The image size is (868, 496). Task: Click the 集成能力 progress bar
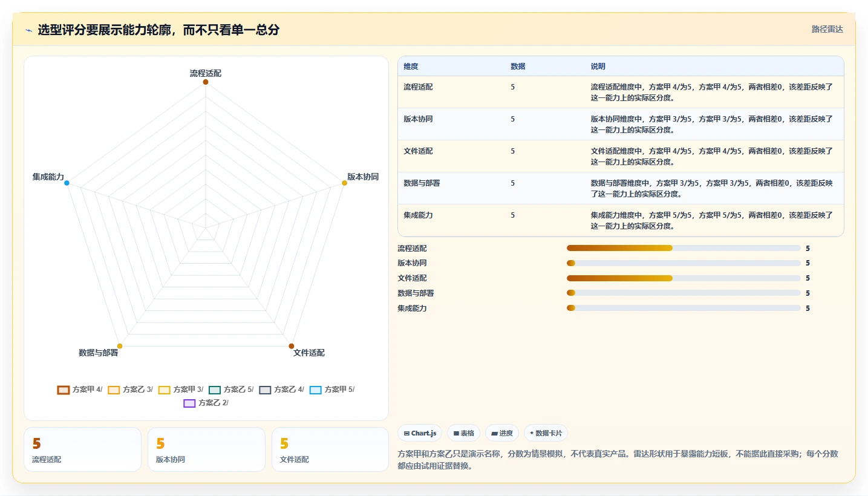[684, 308]
